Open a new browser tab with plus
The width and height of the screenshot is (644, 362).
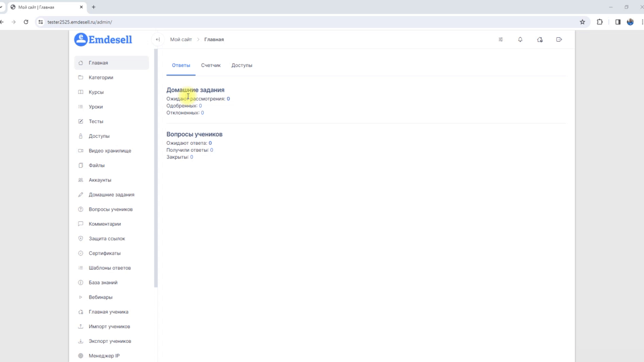click(94, 7)
